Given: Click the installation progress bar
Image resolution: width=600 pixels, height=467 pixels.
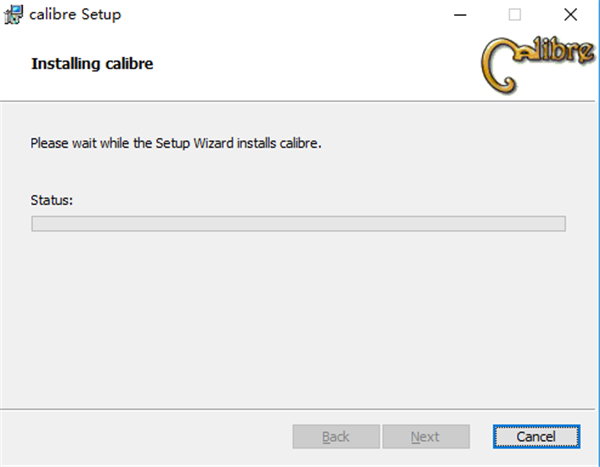Looking at the screenshot, I should [298, 224].
